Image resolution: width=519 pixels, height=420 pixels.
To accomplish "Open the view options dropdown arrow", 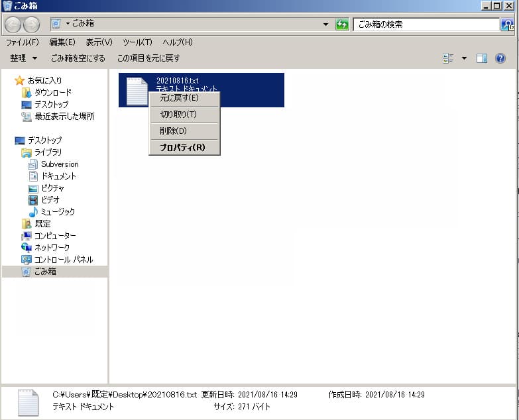I will (464, 58).
